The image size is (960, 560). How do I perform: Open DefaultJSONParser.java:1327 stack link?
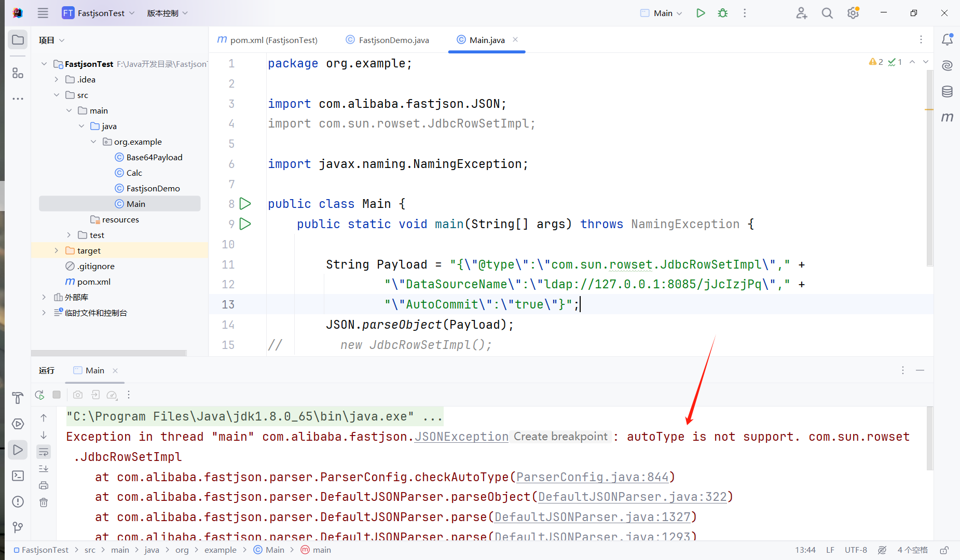tap(593, 517)
